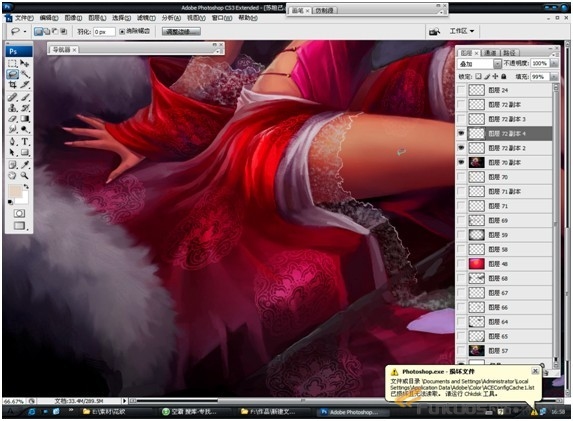573x421 pixels.
Task: Select the Crop tool in the toolbox
Action: [12, 85]
